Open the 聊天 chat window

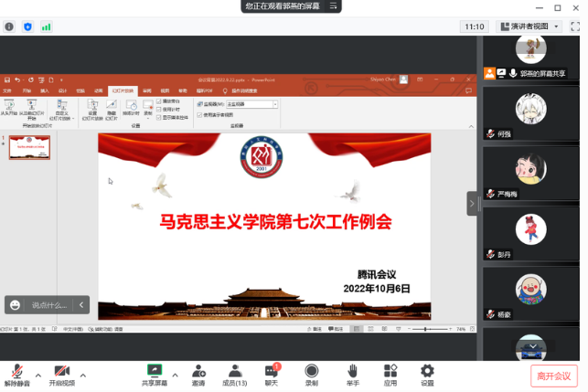[x=272, y=375]
